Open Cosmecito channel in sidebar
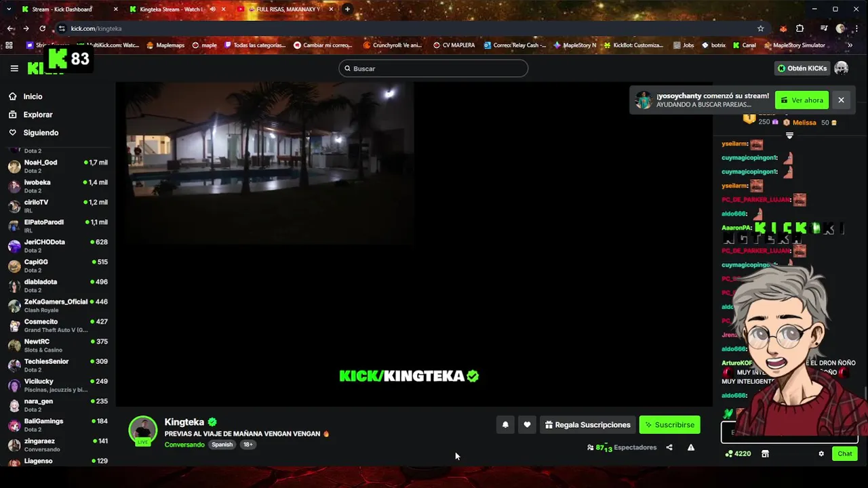The height and width of the screenshot is (488, 868). click(x=58, y=325)
